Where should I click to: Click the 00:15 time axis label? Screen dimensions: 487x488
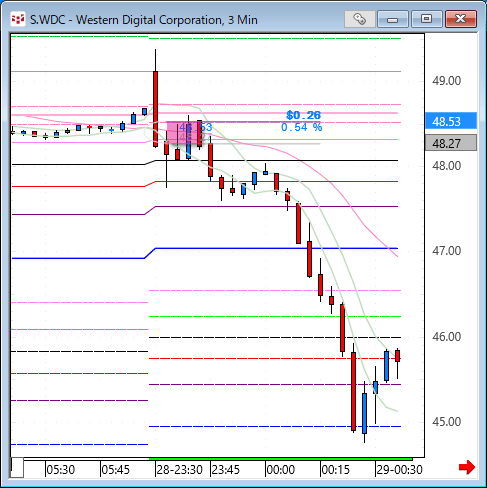[336, 470]
